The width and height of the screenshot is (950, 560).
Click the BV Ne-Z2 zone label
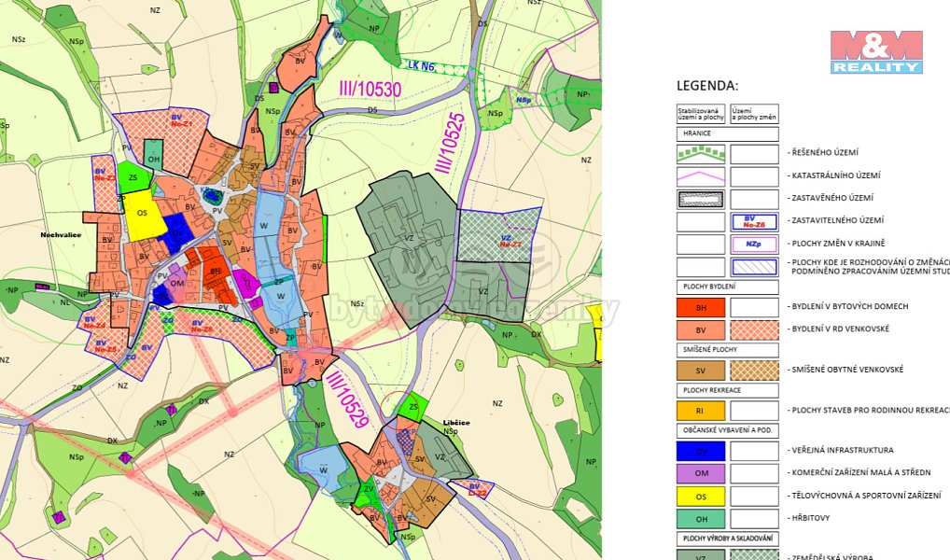tap(105, 175)
